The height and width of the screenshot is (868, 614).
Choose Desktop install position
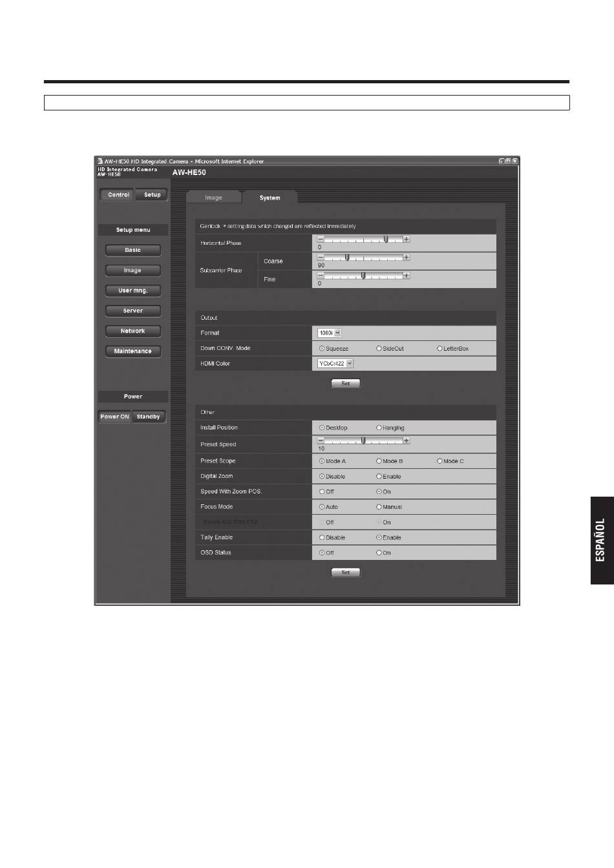[x=322, y=428]
